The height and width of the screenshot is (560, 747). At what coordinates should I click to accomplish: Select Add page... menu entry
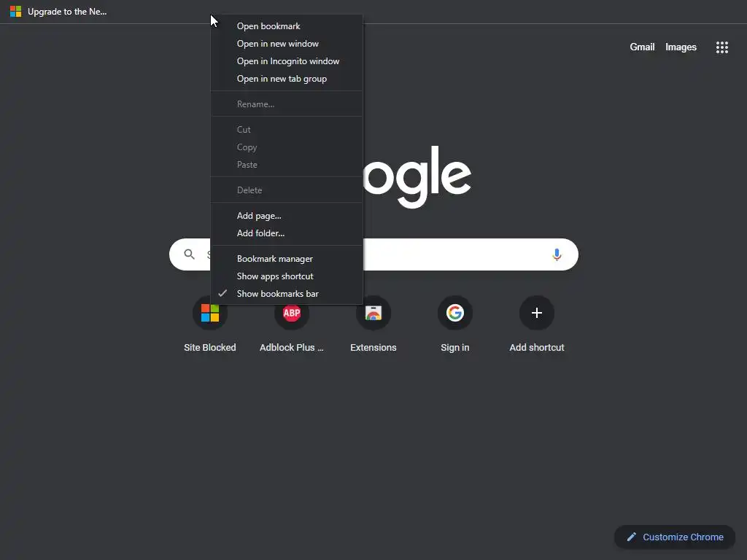[x=287, y=216]
